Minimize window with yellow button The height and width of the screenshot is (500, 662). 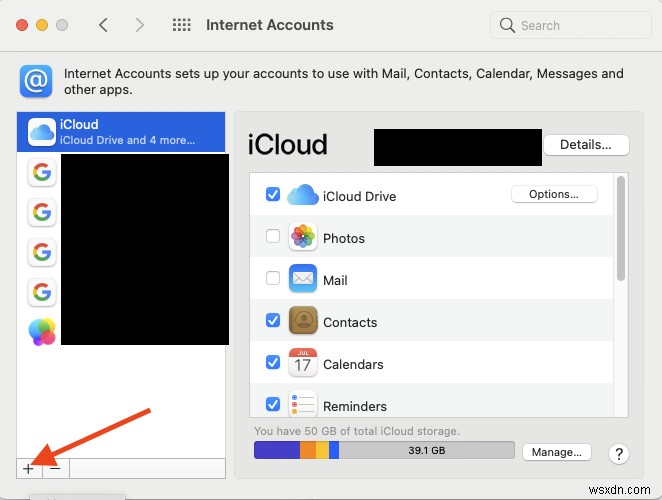click(42, 25)
